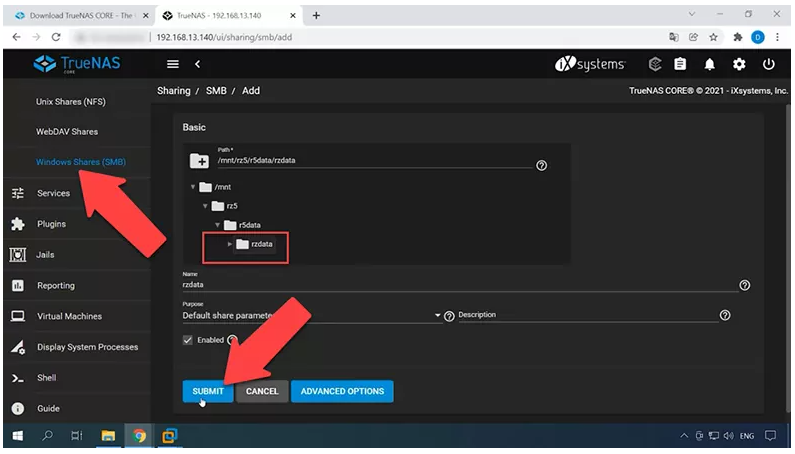795x454 pixels.
Task: Click the Virtual Machines laptop icon
Action: pos(18,317)
